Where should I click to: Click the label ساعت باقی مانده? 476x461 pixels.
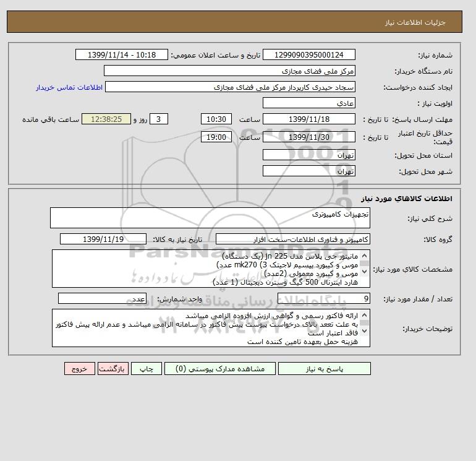point(51,119)
